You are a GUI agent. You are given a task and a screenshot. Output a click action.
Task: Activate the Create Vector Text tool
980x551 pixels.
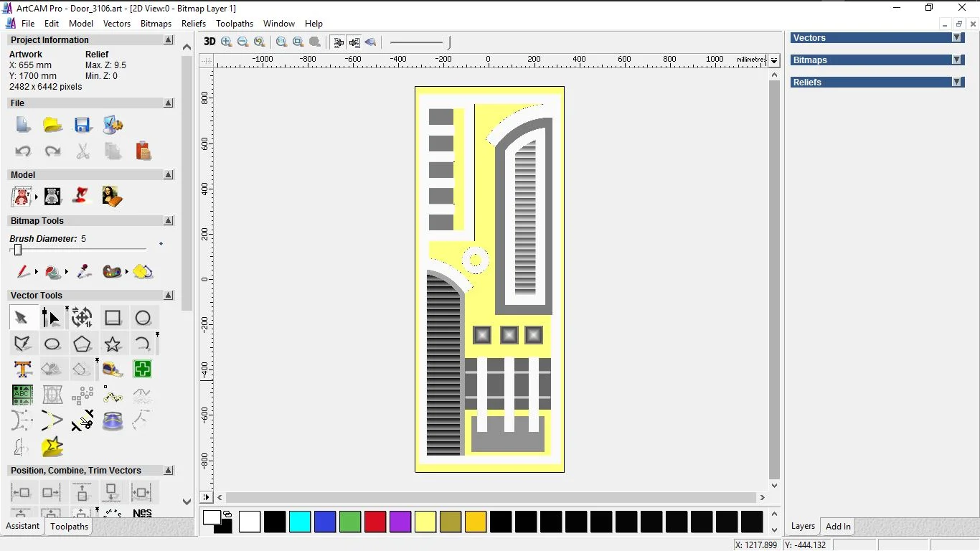pyautogui.click(x=23, y=369)
